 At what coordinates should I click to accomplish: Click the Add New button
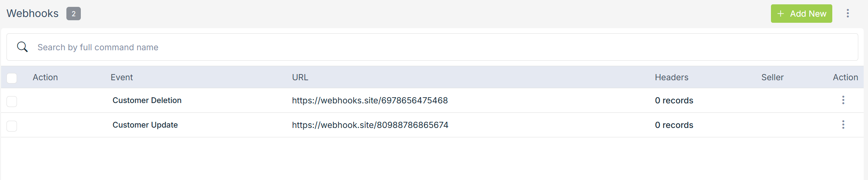(x=801, y=14)
